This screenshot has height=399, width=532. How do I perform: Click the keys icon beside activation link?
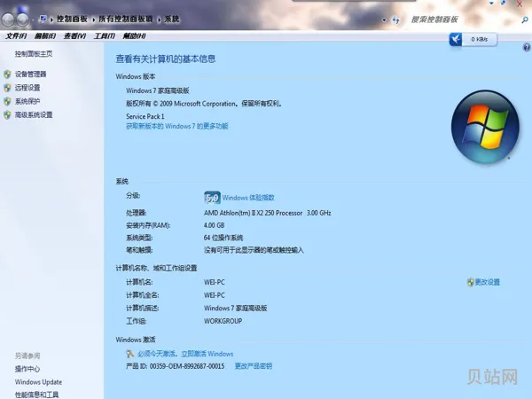[x=130, y=354]
